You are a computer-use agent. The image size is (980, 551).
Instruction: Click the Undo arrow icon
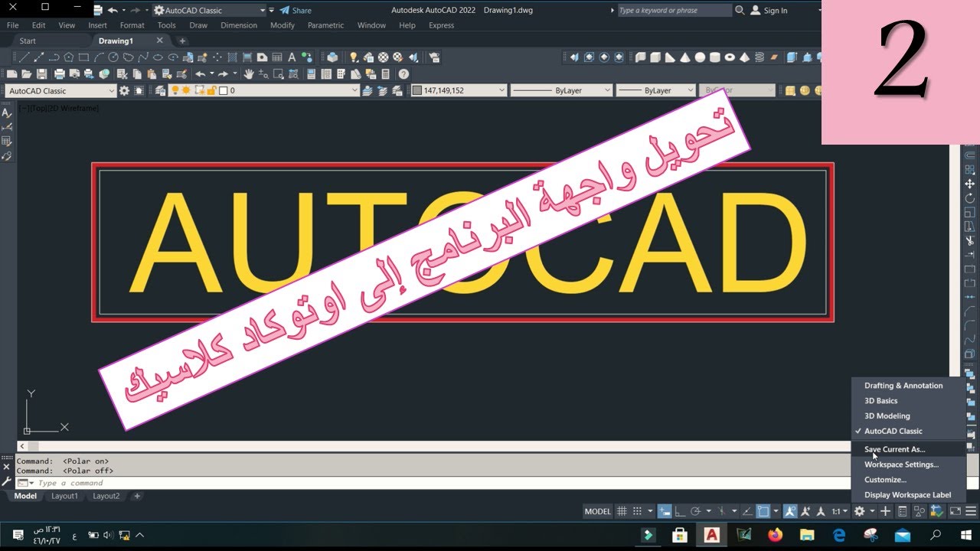(200, 74)
